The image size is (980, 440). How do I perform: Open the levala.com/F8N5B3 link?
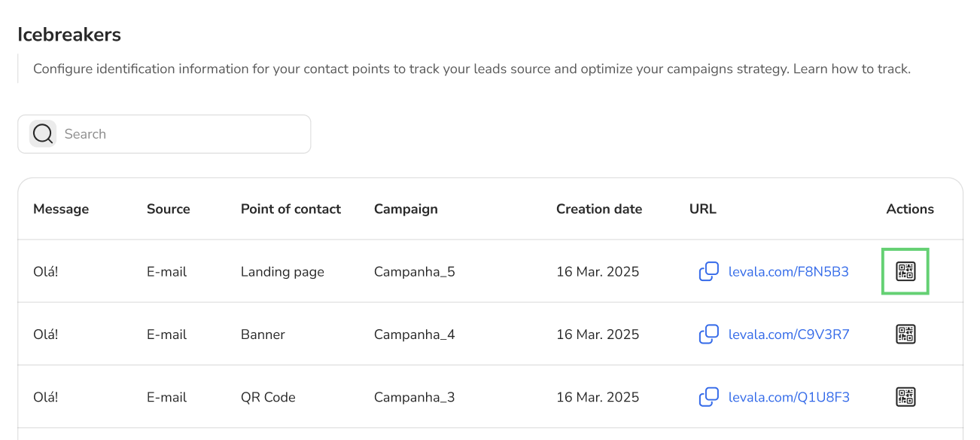788,272
